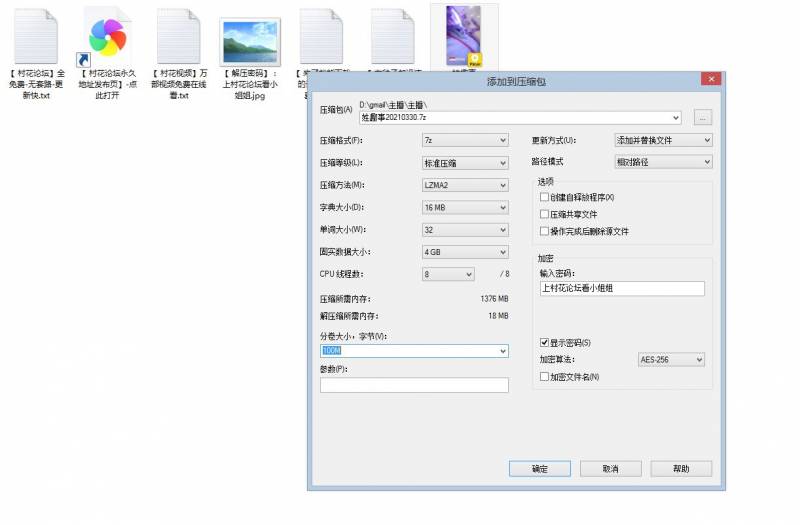
Task: Click the '...' browse button beside archive path
Action: (x=703, y=117)
